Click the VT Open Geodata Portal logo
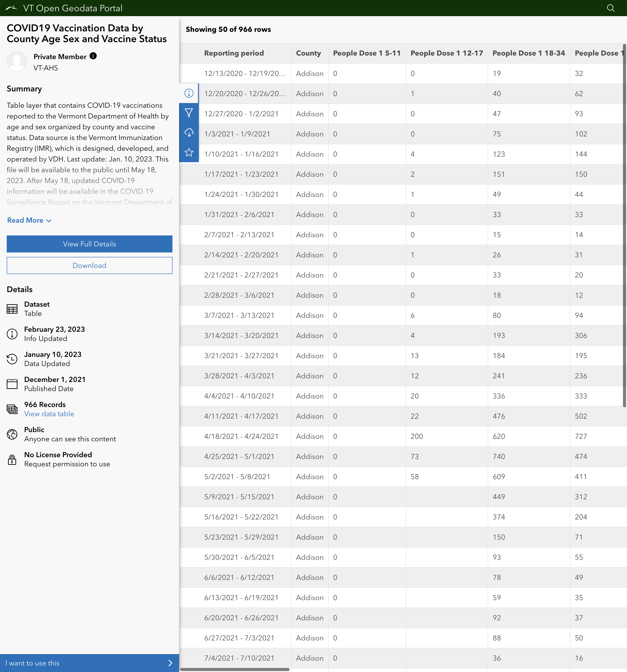 [11, 8]
